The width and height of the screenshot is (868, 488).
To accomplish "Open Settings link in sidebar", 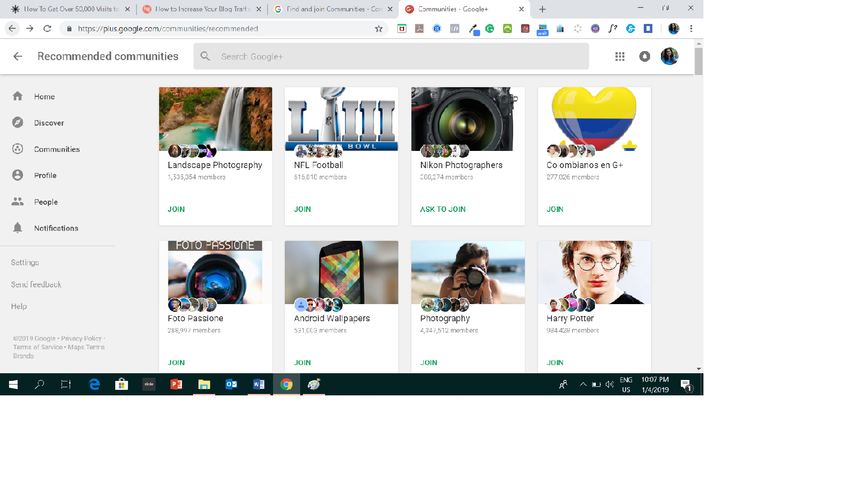I will [25, 263].
